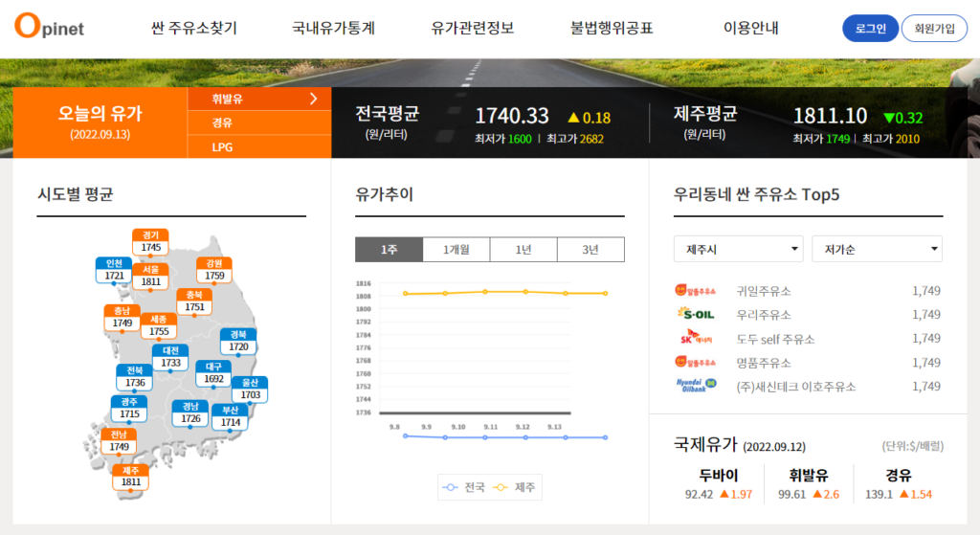Select 세종 1755 map marker

159,325
